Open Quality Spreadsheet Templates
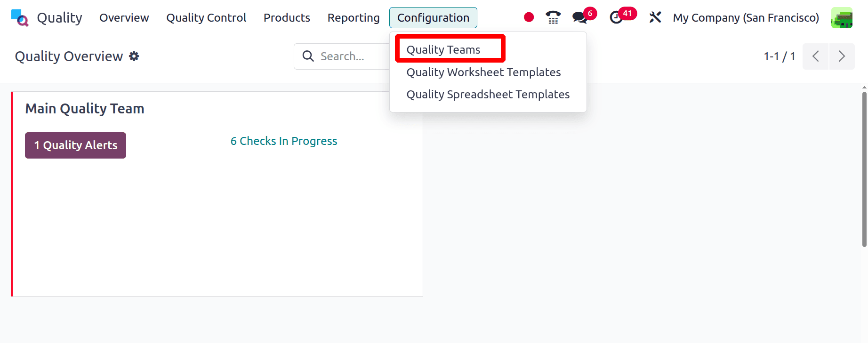The height and width of the screenshot is (343, 868). tap(488, 94)
